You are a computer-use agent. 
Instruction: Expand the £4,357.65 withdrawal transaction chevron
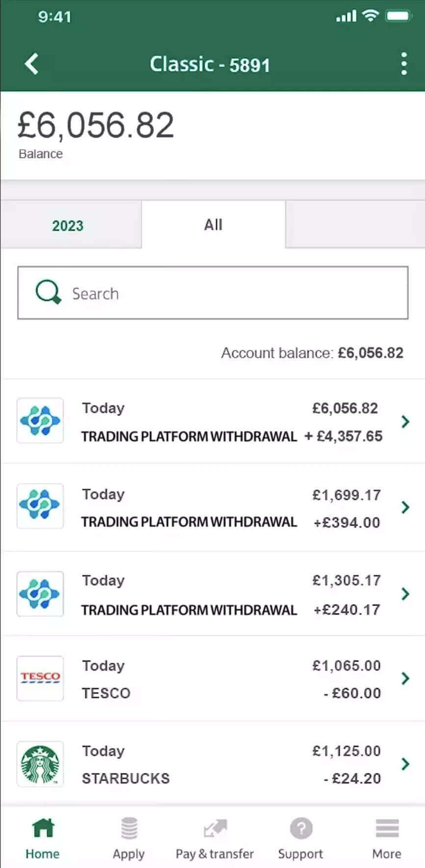405,421
